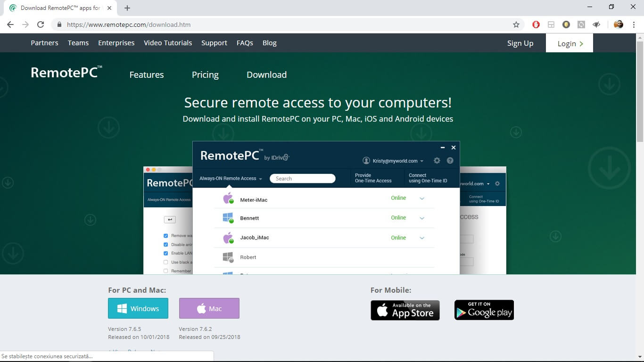Screen dimensions: 644x362
Task: Click the browser address bar URL
Action: pyautogui.click(x=129, y=25)
